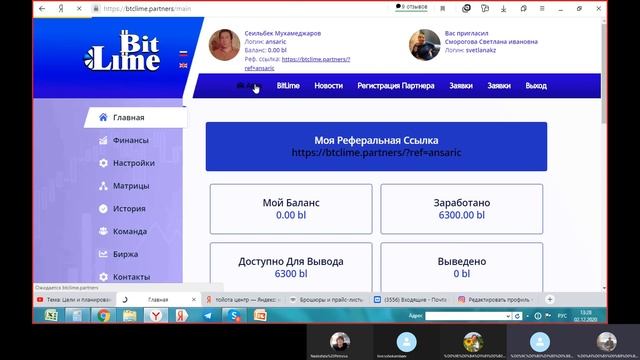Viewport: 640px width, 360px height.
Task: Open Telegram from the taskbar
Action: click(x=208, y=316)
